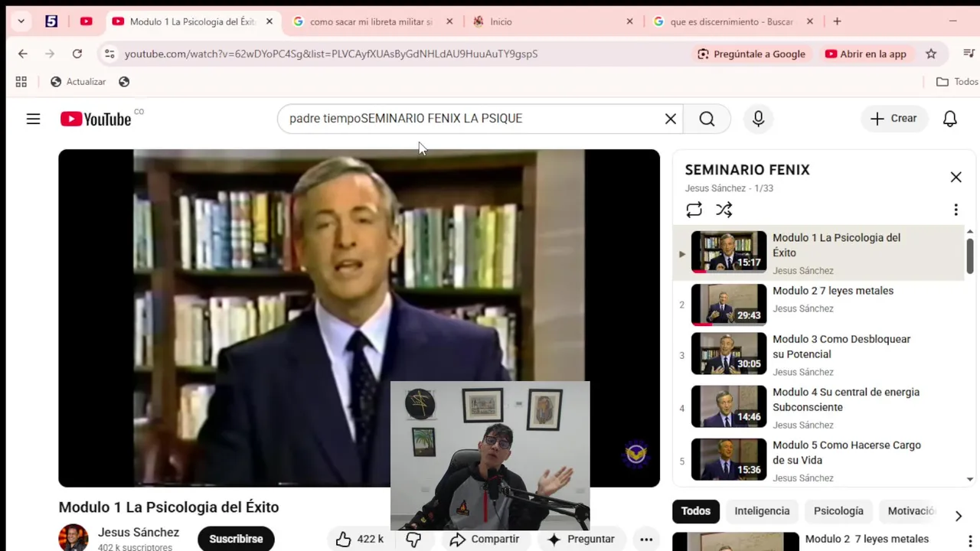The height and width of the screenshot is (551, 980).
Task: Dislike the video with thumbs down
Action: click(x=413, y=540)
